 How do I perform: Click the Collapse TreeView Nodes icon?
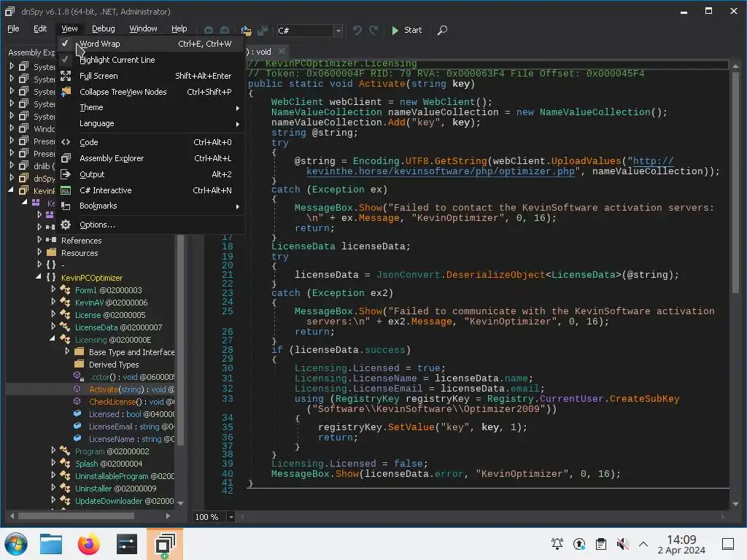point(66,92)
